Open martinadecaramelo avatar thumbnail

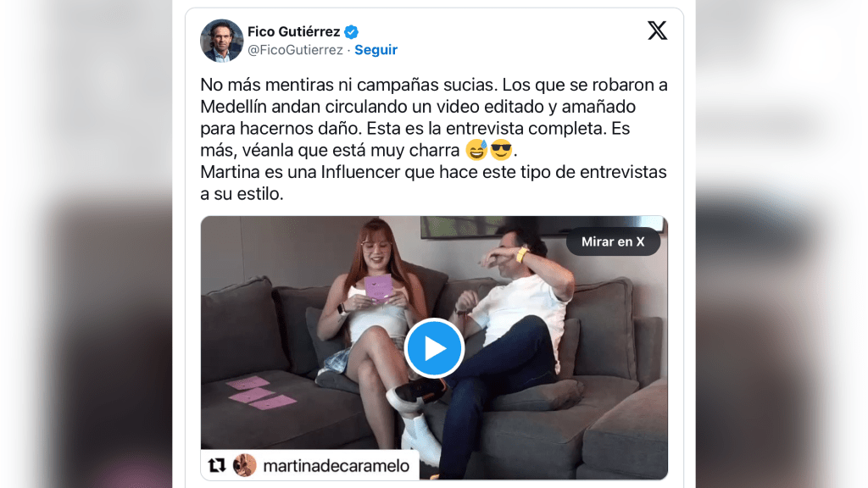(x=245, y=465)
